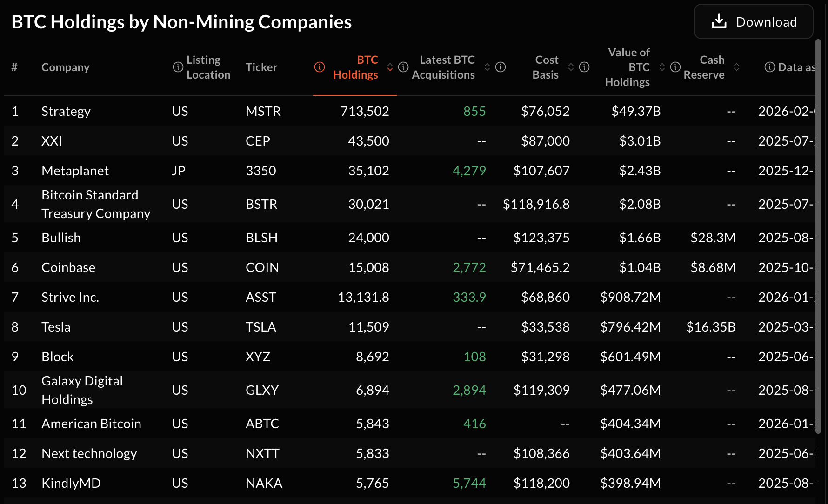828x504 pixels.
Task: Sort table by Value of BTC Holdings arrows
Action: tap(662, 67)
